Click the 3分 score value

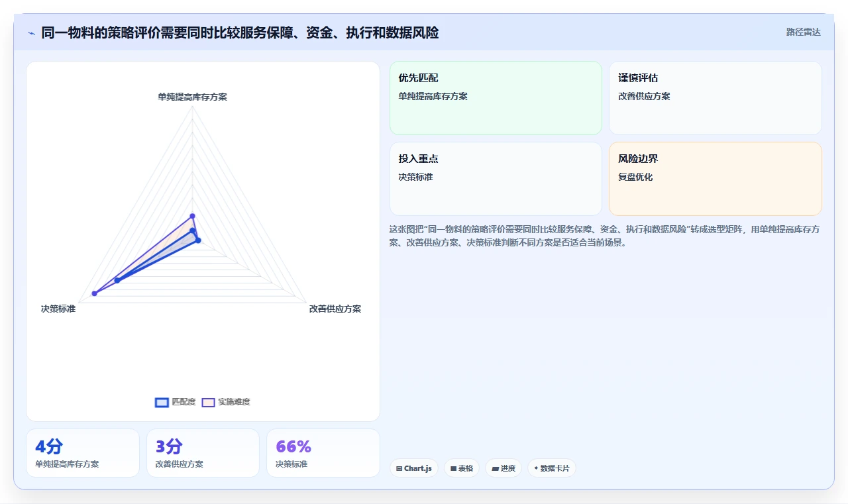pyautogui.click(x=169, y=446)
